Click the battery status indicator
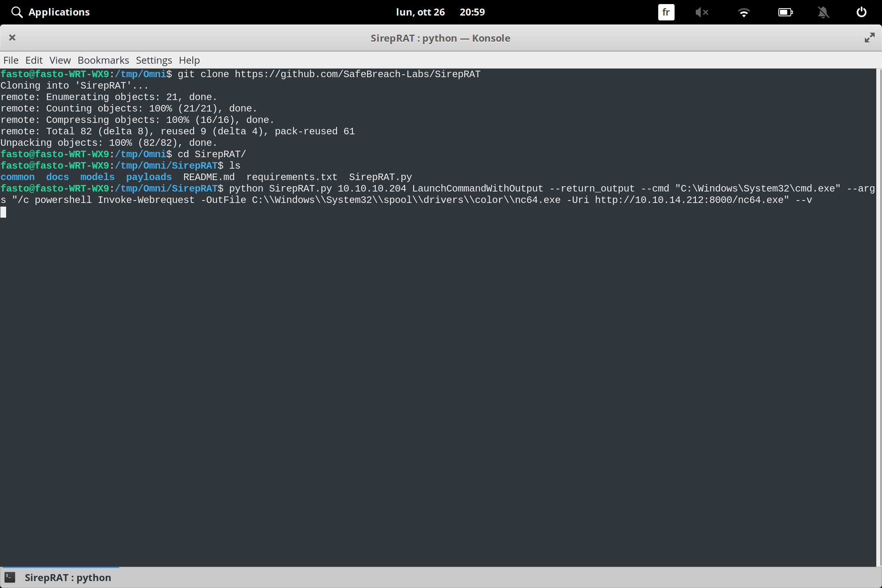Screen dimensions: 882x588 (785, 12)
